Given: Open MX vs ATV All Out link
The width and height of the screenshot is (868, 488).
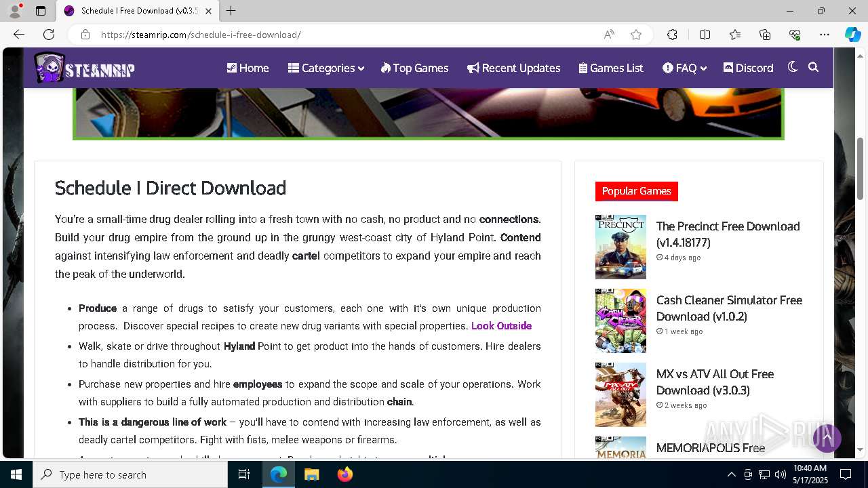Looking at the screenshot, I should pyautogui.click(x=715, y=382).
